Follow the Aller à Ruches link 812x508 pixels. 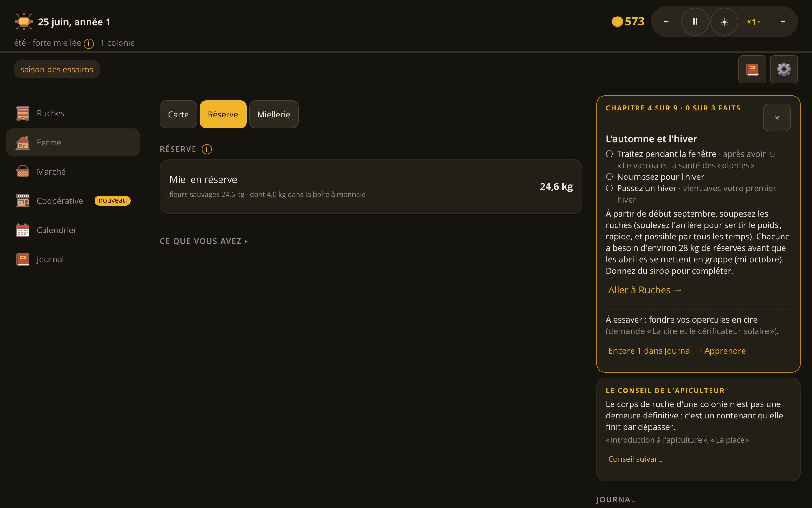tap(645, 290)
